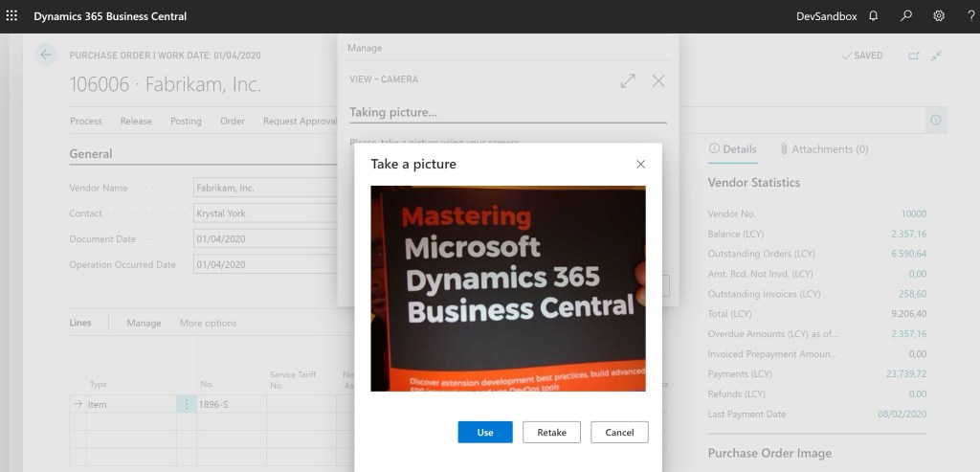Screen dimensions: 980x472
Task: Click the Retake button
Action: tap(551, 433)
